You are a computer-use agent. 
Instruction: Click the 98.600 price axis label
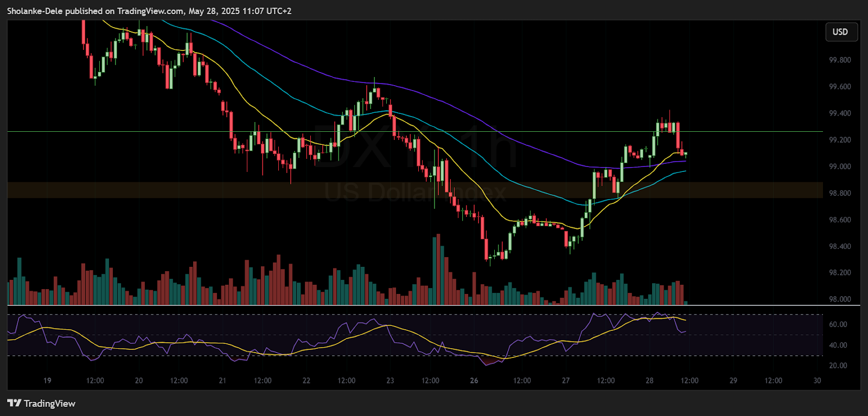[840, 220]
